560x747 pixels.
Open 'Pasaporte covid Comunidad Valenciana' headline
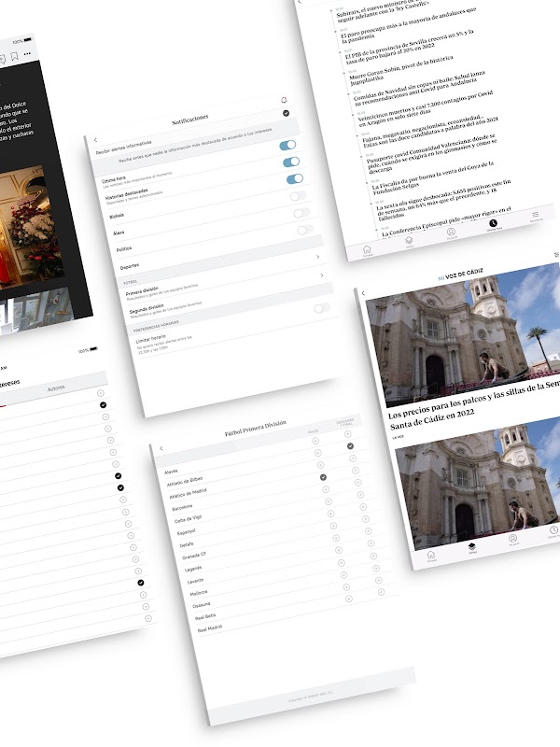(x=432, y=155)
